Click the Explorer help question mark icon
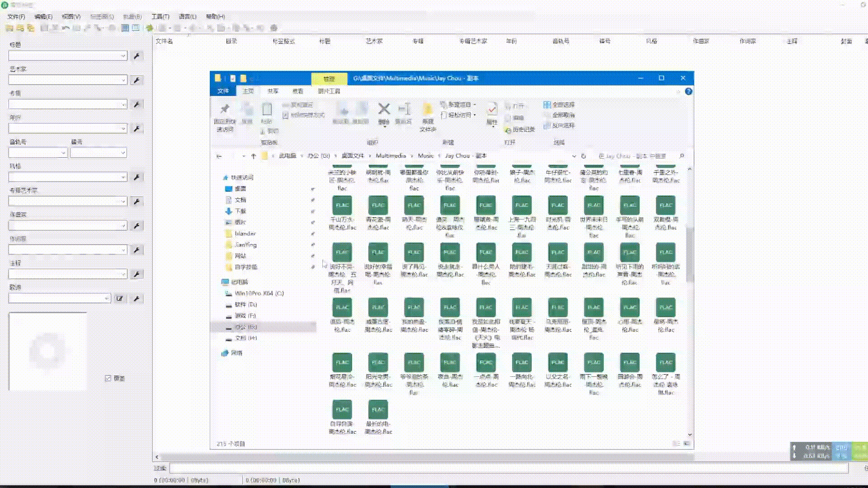Image resolution: width=868 pixels, height=488 pixels. (x=689, y=91)
